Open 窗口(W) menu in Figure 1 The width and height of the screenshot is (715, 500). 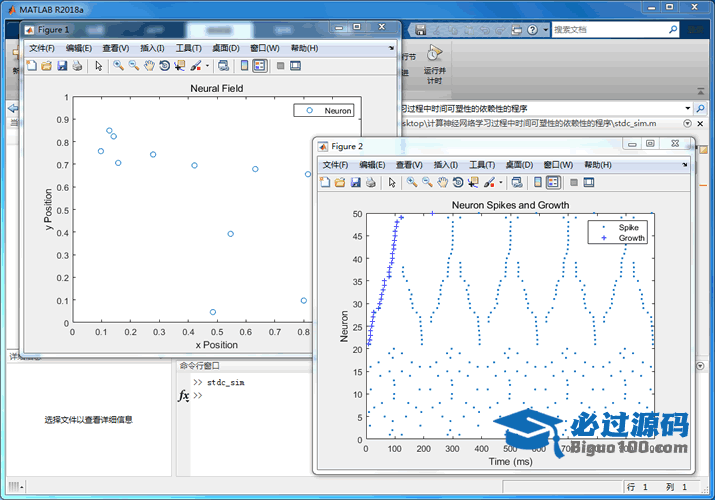pos(265,48)
